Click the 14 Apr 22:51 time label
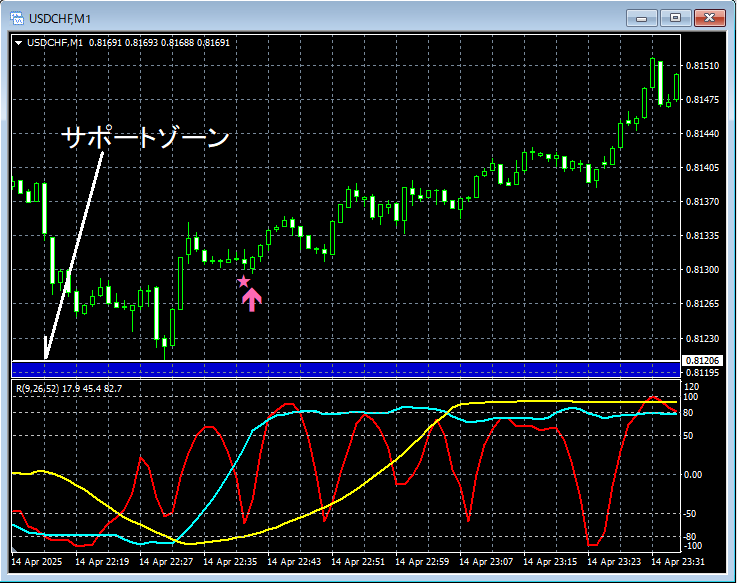738x583 pixels. [x=358, y=562]
